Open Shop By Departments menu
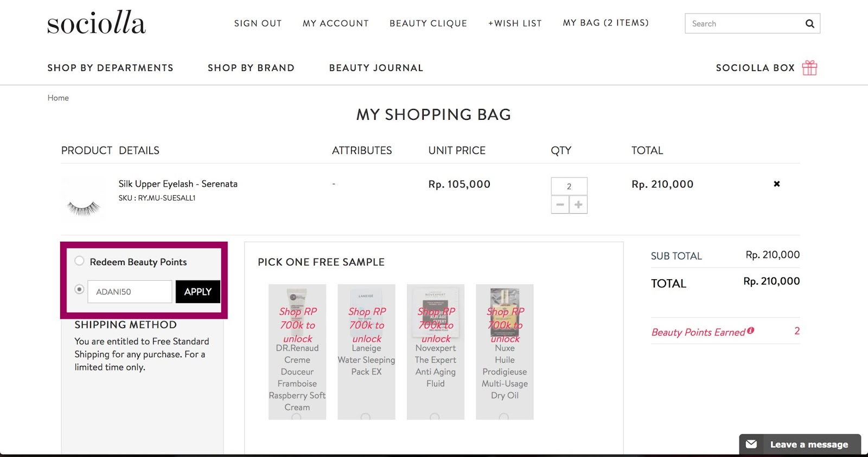This screenshot has height=457, width=868. pos(110,68)
